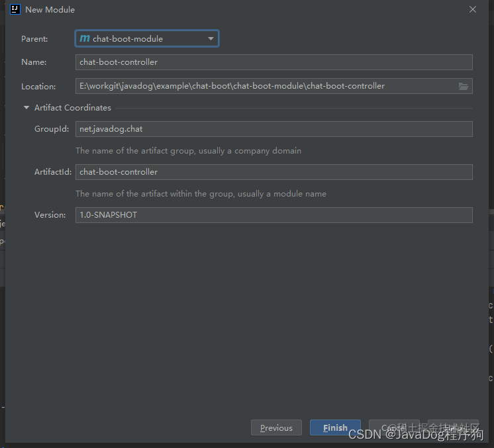The width and height of the screenshot is (494, 448).
Task: Open Help from the dialog footer
Action: coord(453,428)
